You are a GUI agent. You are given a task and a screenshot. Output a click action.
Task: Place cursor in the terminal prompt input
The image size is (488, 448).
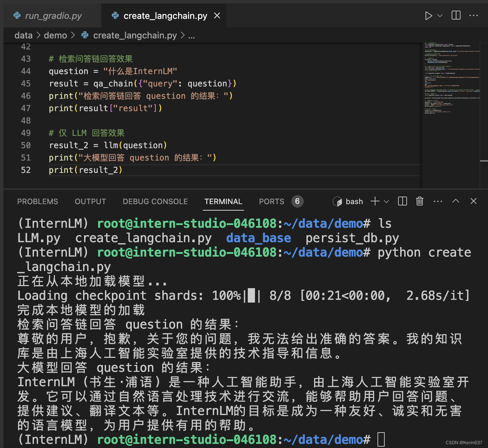tap(381, 439)
